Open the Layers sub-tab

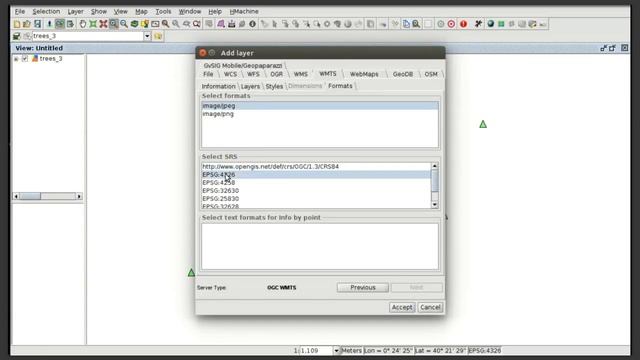(250, 87)
